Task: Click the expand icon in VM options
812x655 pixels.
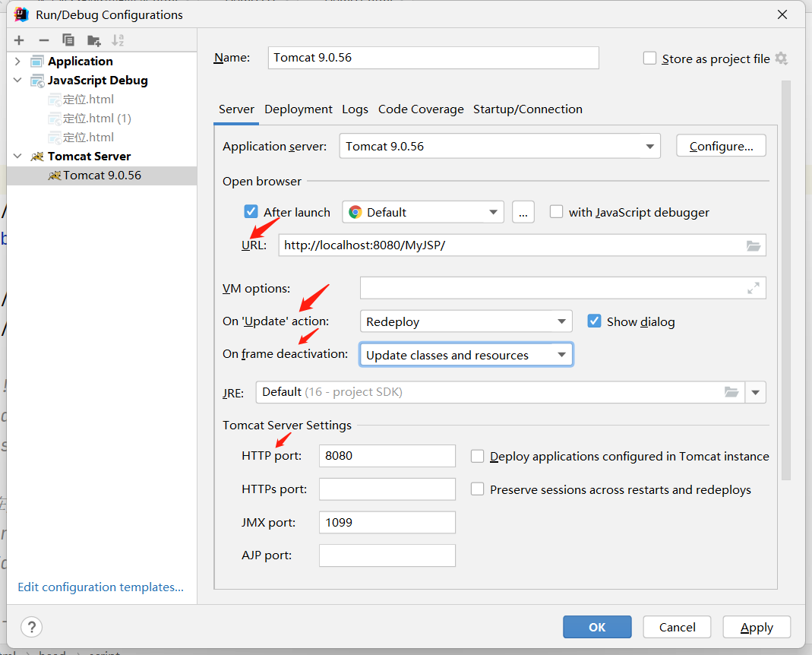Action: (x=753, y=288)
